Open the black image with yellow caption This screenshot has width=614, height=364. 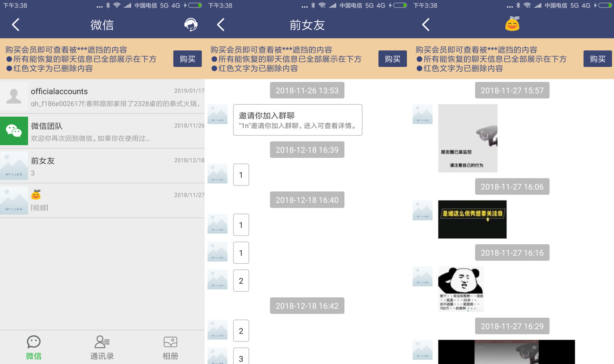472,220
